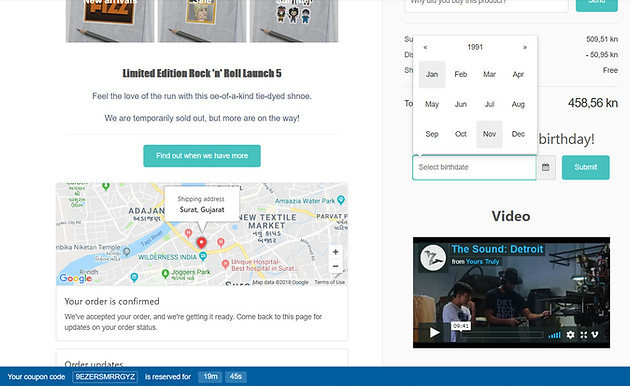Select Mar in month picker
Image resolution: width=630 pixels, height=386 pixels.
tap(489, 74)
